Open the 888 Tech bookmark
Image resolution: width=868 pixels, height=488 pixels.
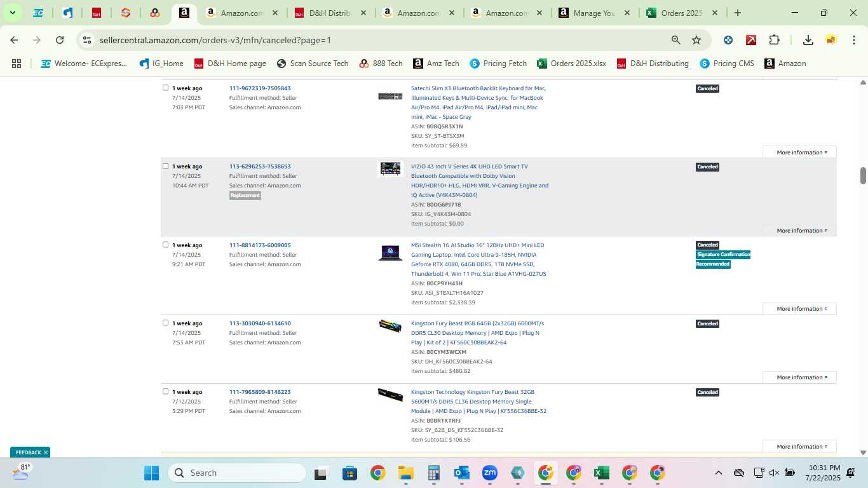click(x=381, y=64)
